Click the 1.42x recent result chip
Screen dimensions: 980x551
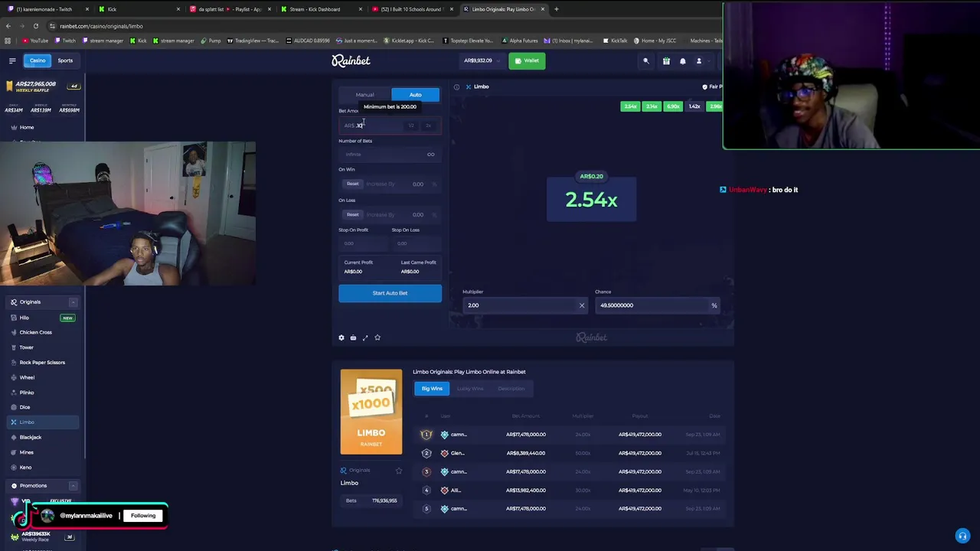pyautogui.click(x=694, y=106)
